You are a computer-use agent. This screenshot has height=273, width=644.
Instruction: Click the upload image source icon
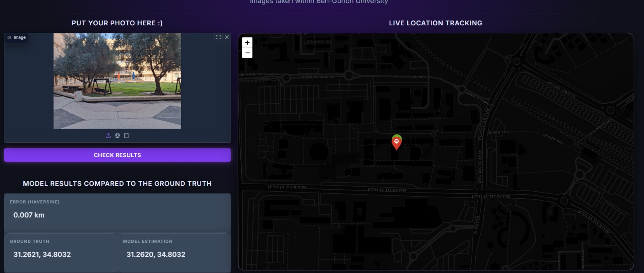(108, 135)
